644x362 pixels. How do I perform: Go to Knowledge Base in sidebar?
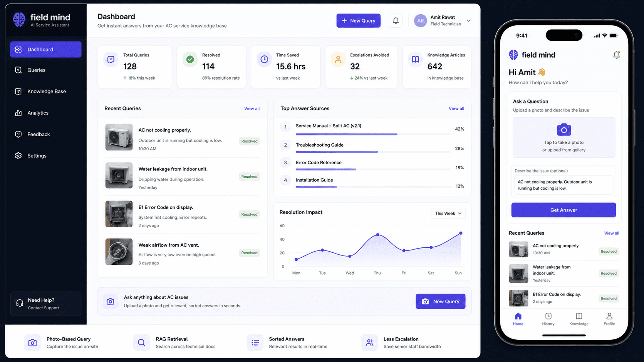pos(46,91)
